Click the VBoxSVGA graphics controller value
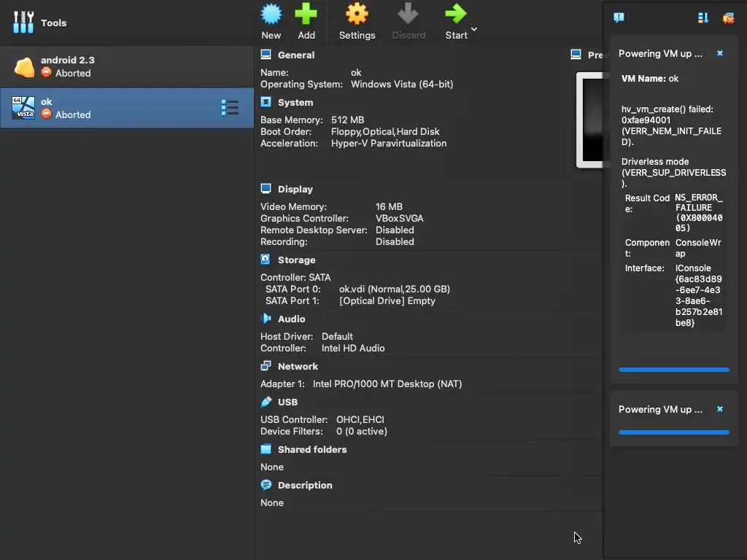 [x=399, y=218]
